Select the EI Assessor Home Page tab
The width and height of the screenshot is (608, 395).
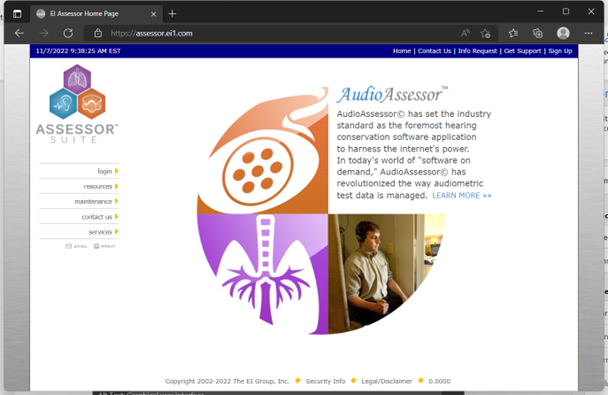tap(96, 14)
